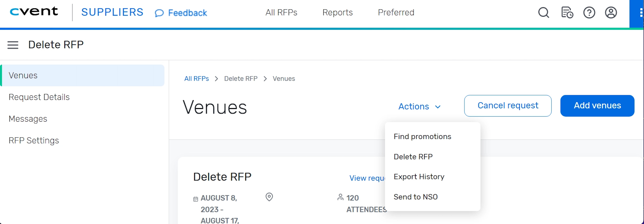Click the Cvent logo
The image size is (644, 224).
click(34, 12)
